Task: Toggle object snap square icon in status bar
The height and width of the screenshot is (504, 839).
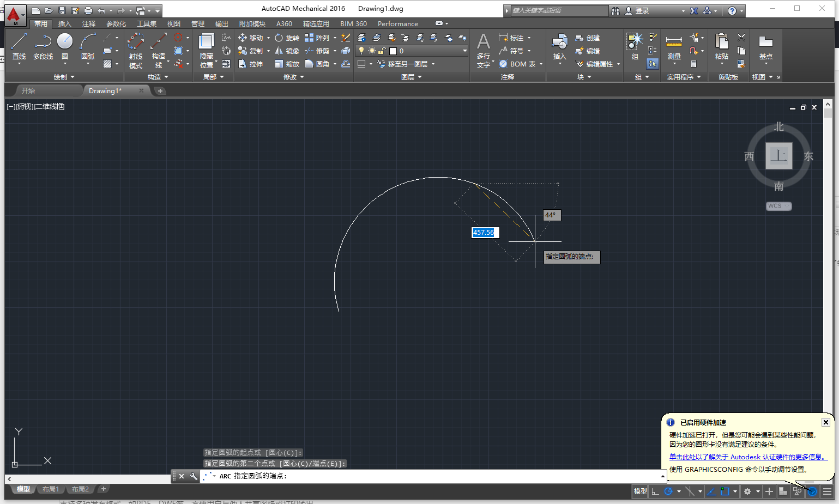Action: coord(725,491)
